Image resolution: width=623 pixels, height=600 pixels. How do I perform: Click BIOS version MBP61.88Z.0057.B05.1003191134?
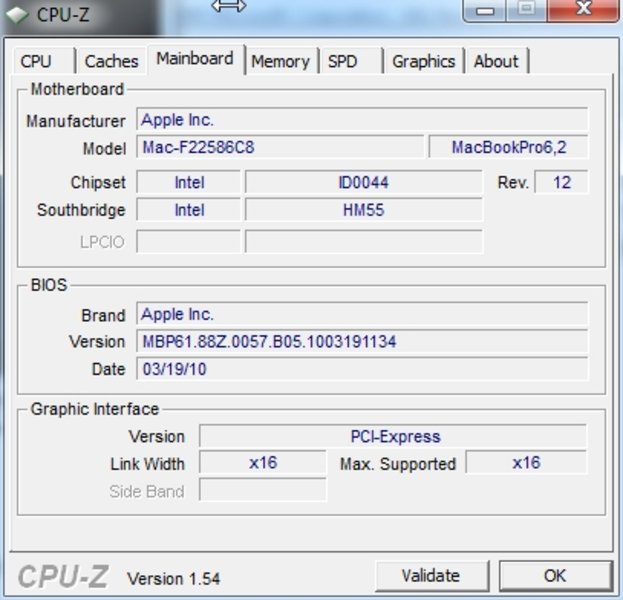pos(362,341)
